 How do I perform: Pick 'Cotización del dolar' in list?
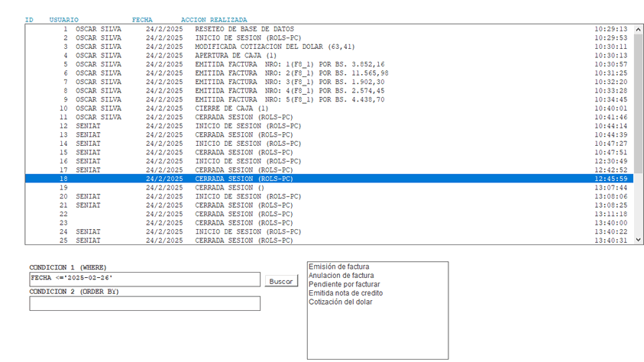point(341,302)
